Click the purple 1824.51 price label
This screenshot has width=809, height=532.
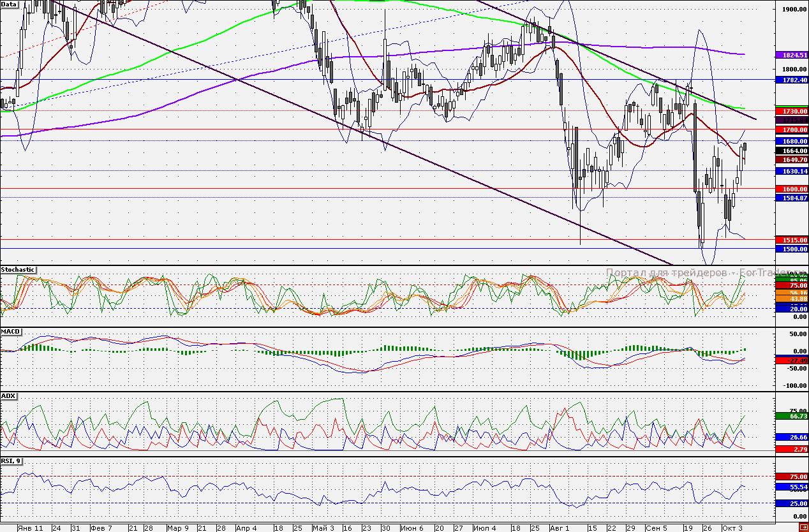(791, 55)
